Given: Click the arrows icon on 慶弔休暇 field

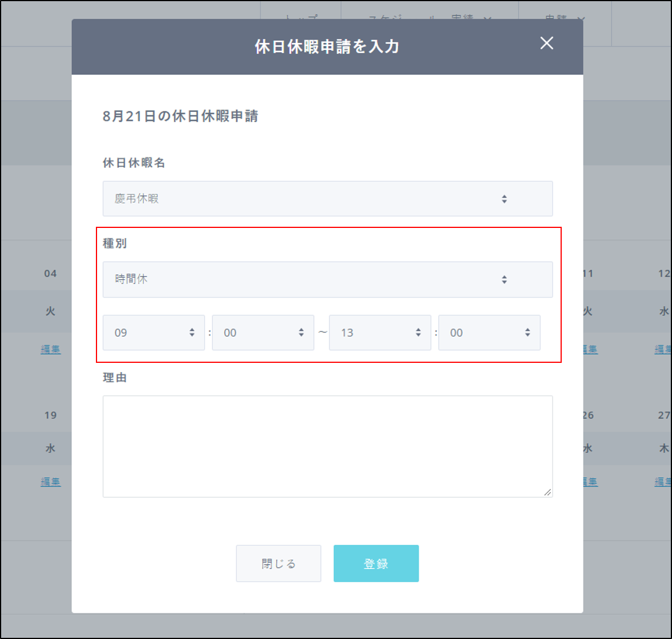Looking at the screenshot, I should [x=504, y=199].
